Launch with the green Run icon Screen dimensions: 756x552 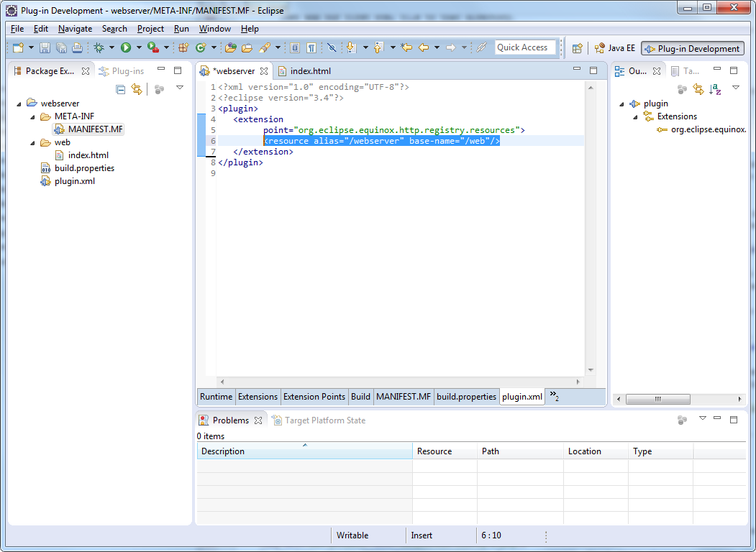pos(126,47)
